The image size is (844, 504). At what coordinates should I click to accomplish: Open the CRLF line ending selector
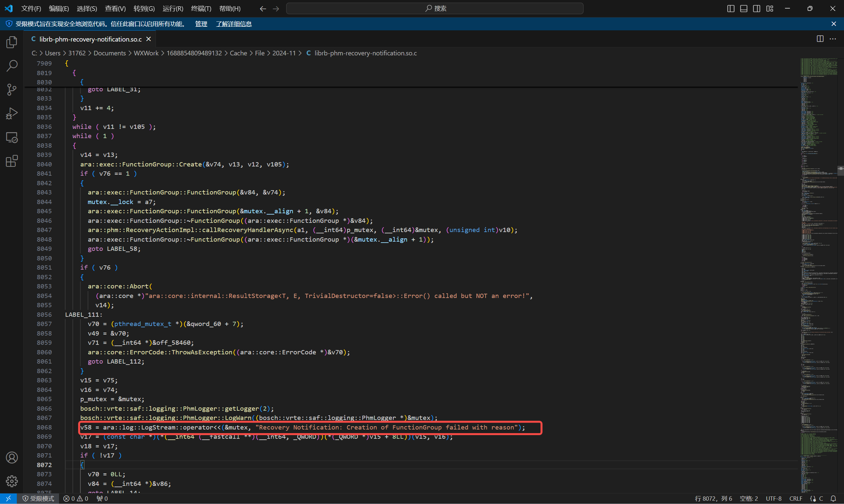click(796, 498)
